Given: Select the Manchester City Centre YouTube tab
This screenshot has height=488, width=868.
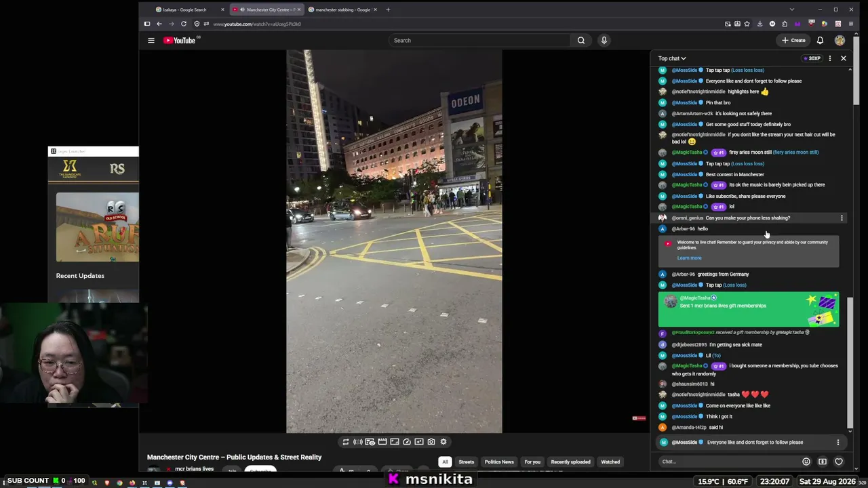Looking at the screenshot, I should [267, 9].
